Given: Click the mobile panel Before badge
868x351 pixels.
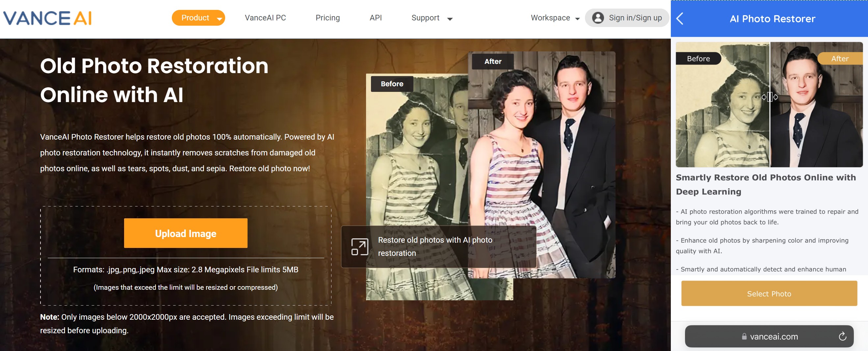Looking at the screenshot, I should pyautogui.click(x=698, y=59).
